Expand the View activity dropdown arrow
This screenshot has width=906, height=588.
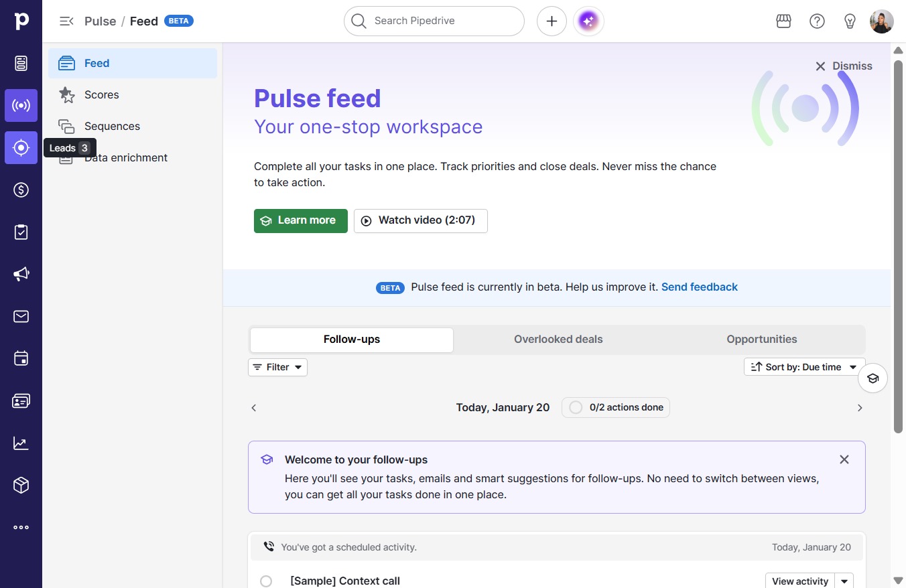coord(844,581)
